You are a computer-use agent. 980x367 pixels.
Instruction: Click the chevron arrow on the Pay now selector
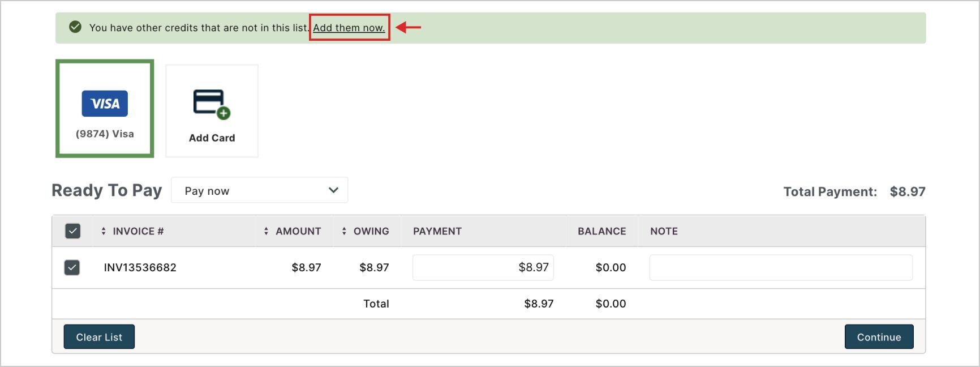(333, 190)
